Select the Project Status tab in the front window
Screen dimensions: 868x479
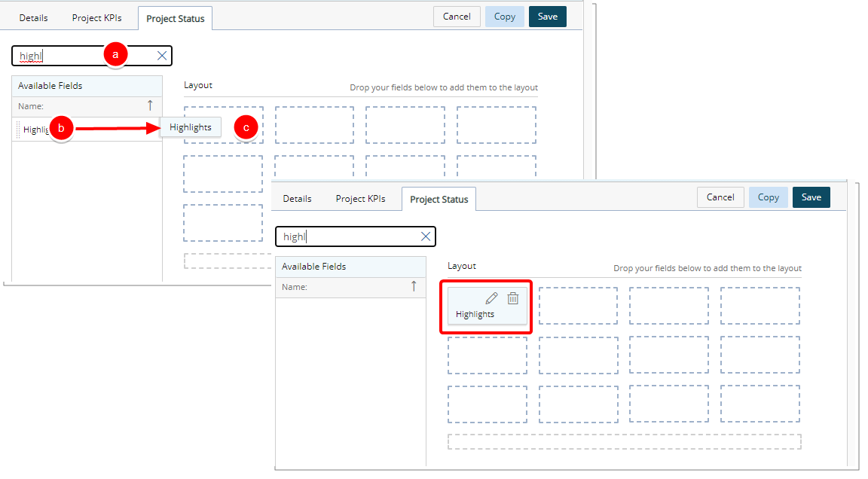pyautogui.click(x=439, y=199)
